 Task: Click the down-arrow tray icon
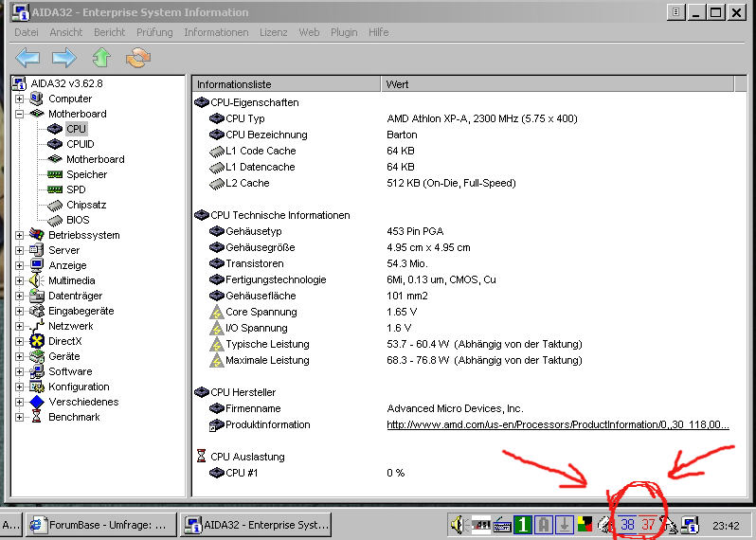pyautogui.click(x=564, y=525)
